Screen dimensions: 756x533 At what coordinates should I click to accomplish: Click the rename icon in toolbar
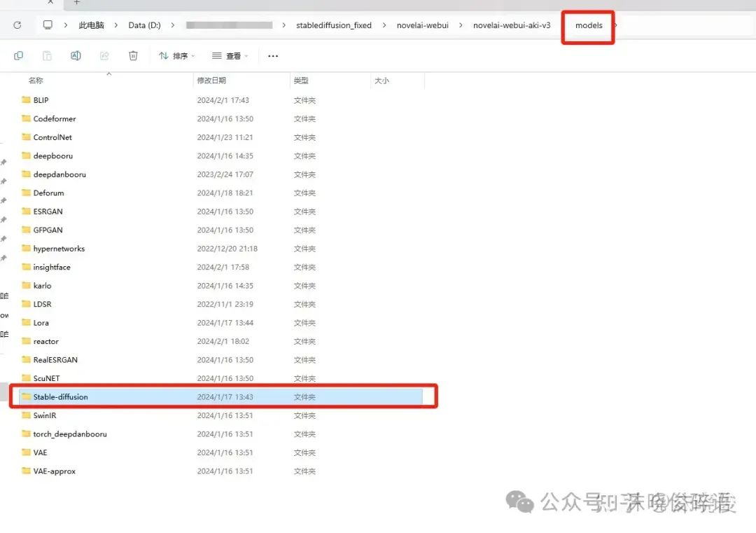point(76,56)
